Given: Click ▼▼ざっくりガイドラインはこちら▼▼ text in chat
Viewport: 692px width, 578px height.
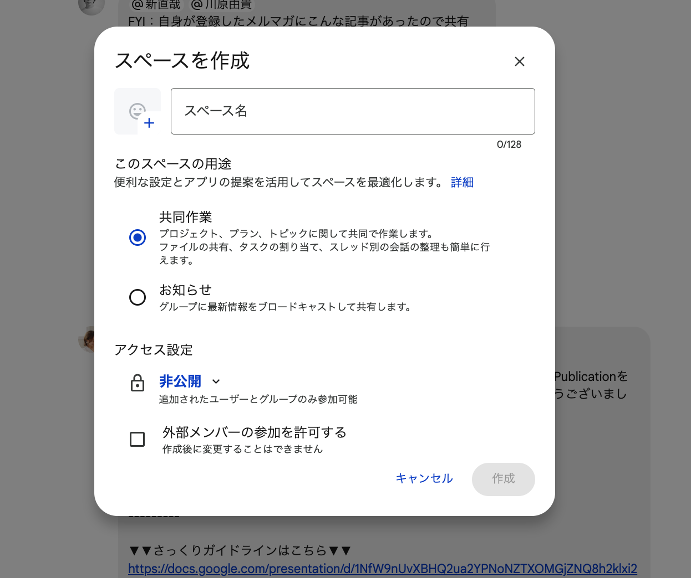Looking at the screenshot, I should click(x=241, y=550).
